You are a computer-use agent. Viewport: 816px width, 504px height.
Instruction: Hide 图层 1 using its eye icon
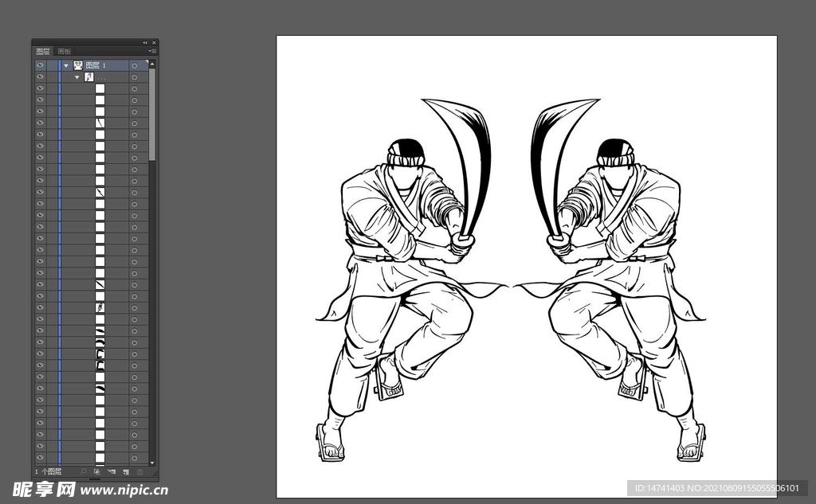point(40,65)
